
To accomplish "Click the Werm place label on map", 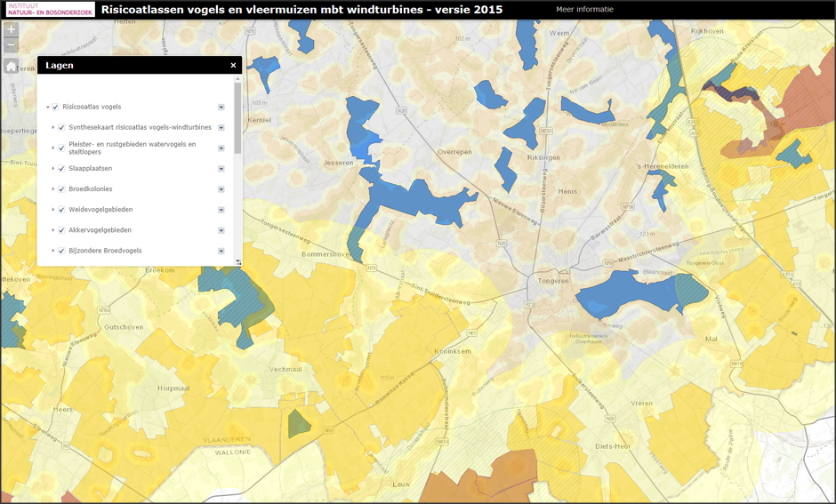I will point(559,33).
